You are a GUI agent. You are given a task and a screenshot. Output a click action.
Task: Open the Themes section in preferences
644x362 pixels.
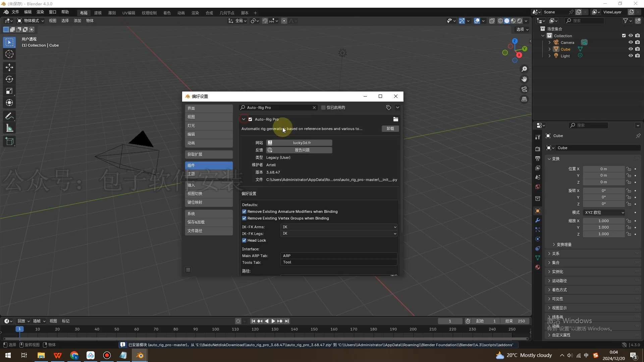tap(209, 174)
